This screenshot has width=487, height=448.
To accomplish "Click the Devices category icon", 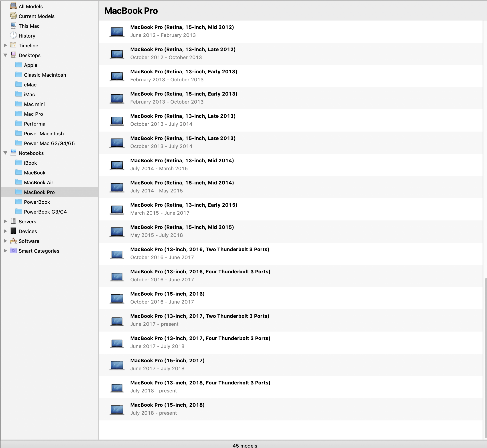I will [13, 231].
